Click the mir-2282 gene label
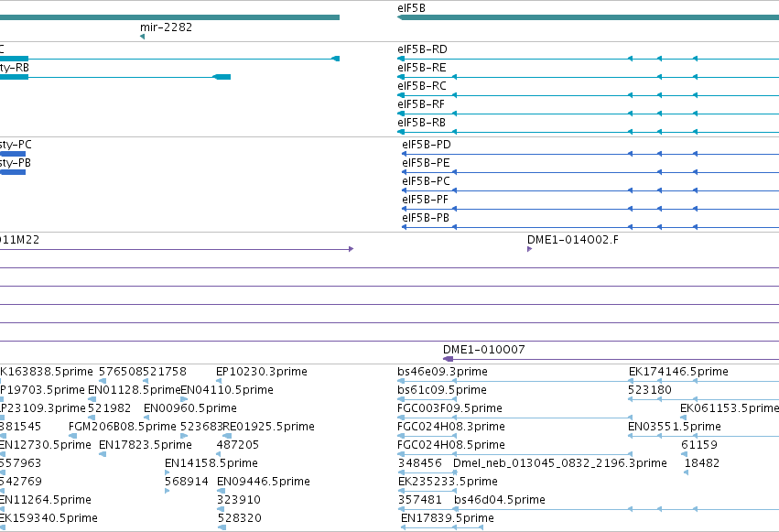 (x=166, y=27)
